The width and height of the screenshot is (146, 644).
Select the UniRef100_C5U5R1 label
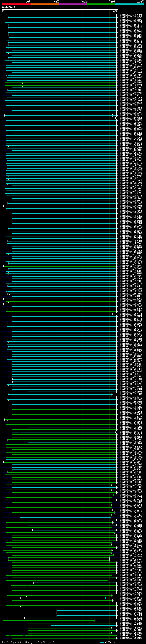point(131,638)
